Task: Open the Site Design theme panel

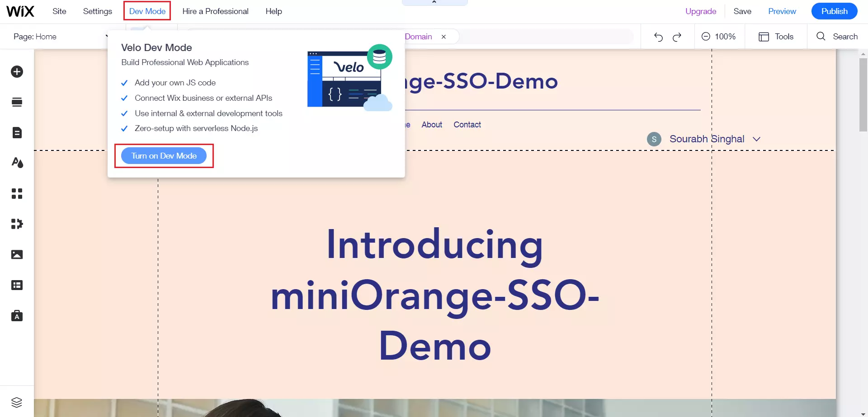Action: [17, 163]
